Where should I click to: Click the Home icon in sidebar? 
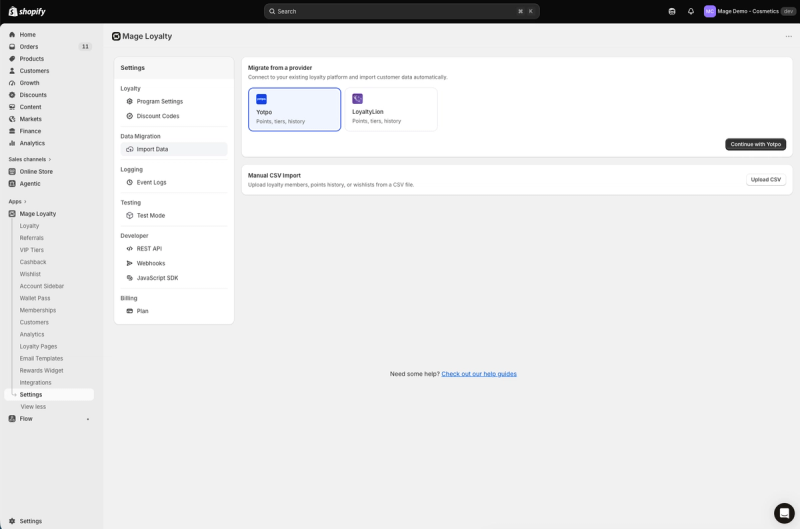pyautogui.click(x=12, y=35)
